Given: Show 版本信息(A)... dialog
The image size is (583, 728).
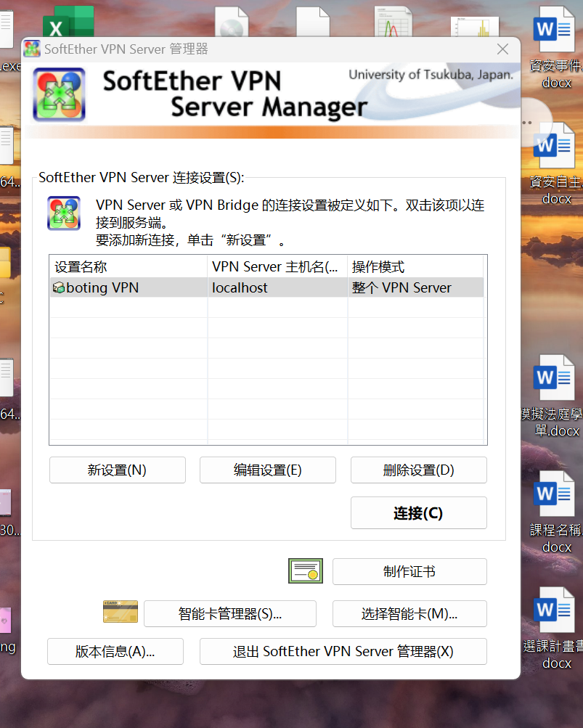Looking at the screenshot, I should pyautogui.click(x=115, y=651).
